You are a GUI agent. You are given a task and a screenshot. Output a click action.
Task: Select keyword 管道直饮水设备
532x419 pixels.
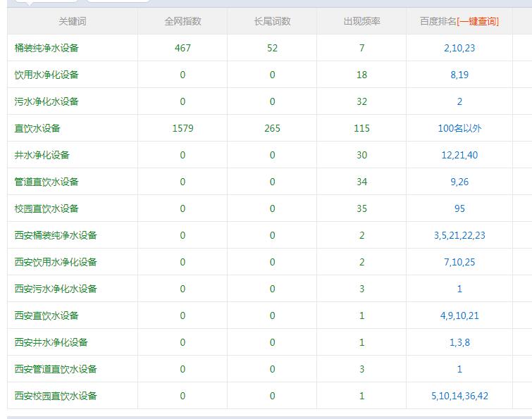47,182
